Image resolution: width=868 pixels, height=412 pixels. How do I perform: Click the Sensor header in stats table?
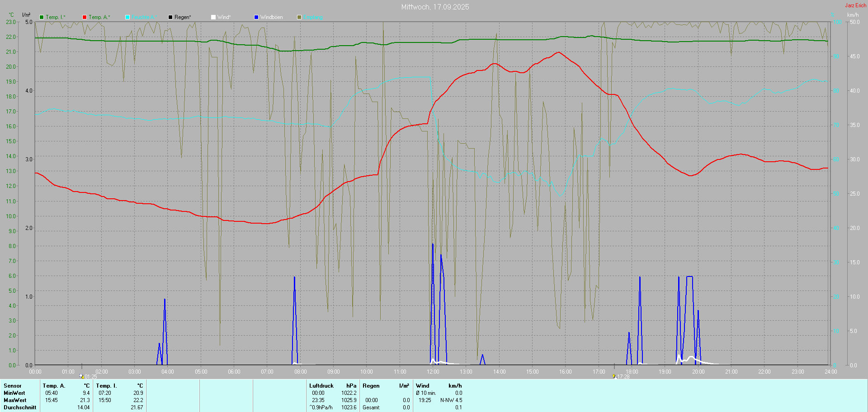click(13, 386)
